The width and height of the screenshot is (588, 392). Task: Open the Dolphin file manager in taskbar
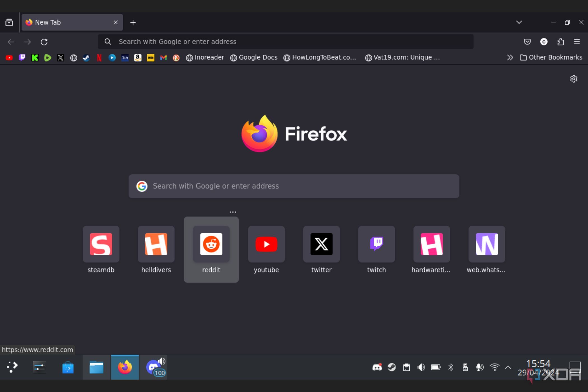pyautogui.click(x=96, y=367)
